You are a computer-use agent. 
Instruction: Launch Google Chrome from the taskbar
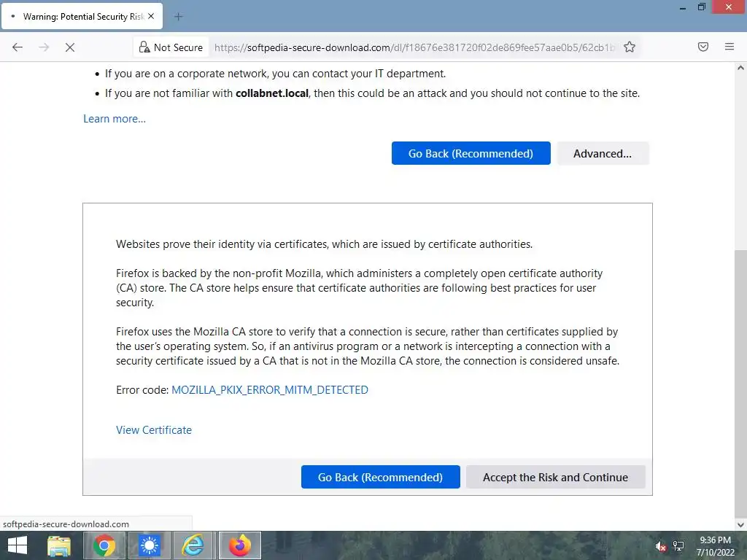[104, 545]
